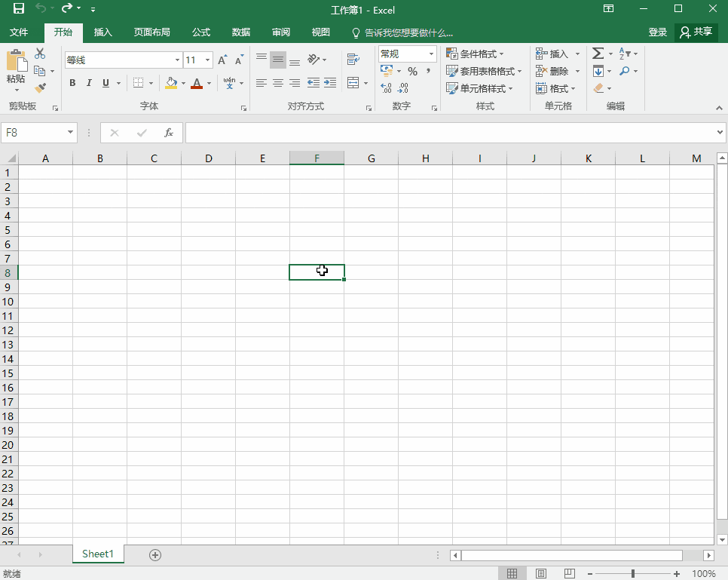This screenshot has width=728, height=580.
Task: Click the Save icon in quick access toolbar
Action: (x=19, y=8)
